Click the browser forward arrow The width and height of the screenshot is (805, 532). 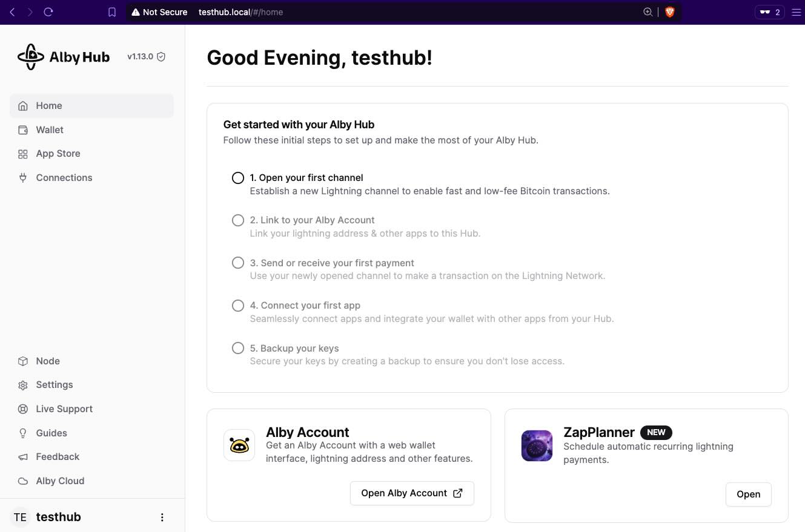tap(30, 11)
